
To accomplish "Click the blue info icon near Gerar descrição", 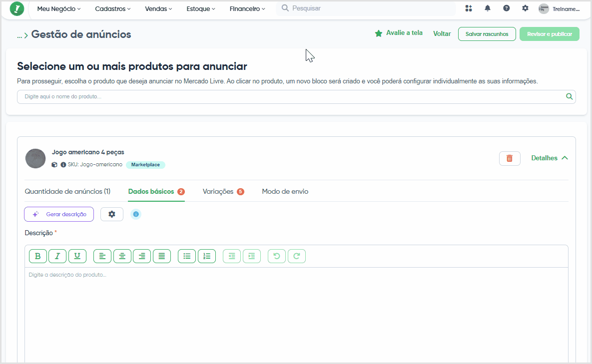I will point(136,214).
